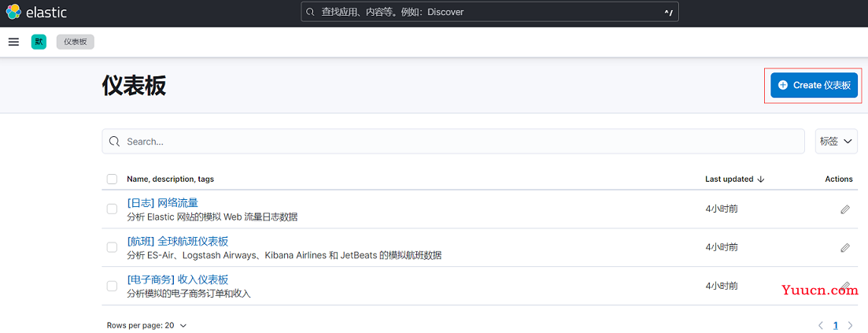Open [航班] 全球航班仪表板 link
This screenshot has height=333, width=868.
(x=177, y=242)
